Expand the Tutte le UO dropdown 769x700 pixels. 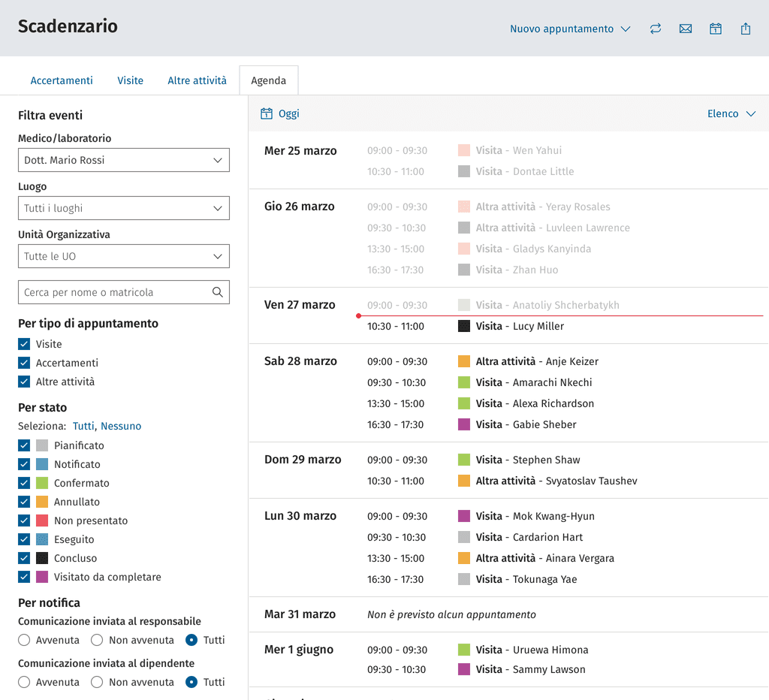pyautogui.click(x=124, y=256)
